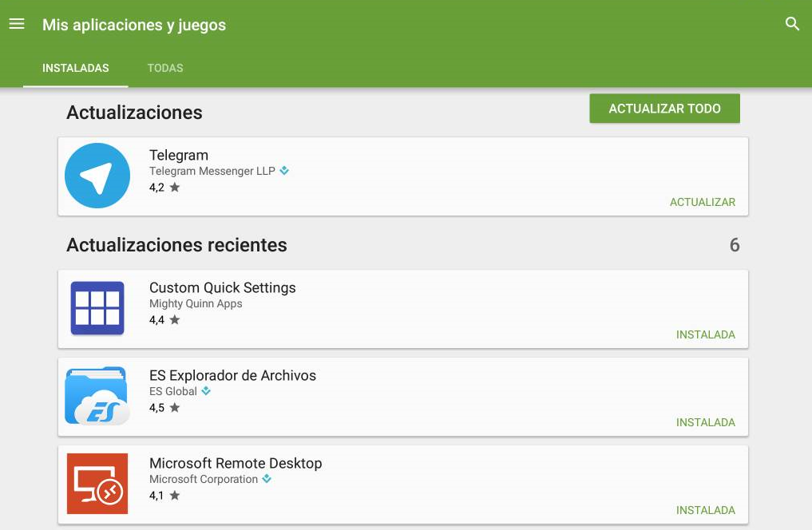812x530 pixels.
Task: Click the Telegram rating 4,2
Action: [x=156, y=188]
